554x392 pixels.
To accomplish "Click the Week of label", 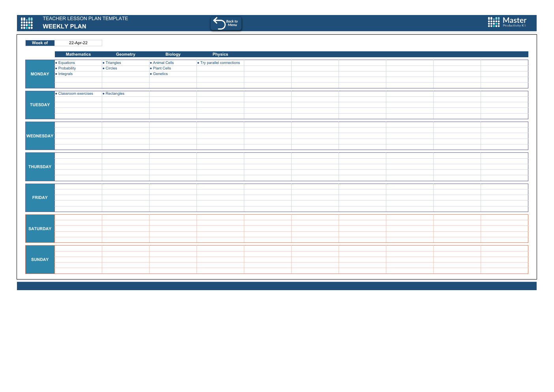I will pyautogui.click(x=40, y=43).
